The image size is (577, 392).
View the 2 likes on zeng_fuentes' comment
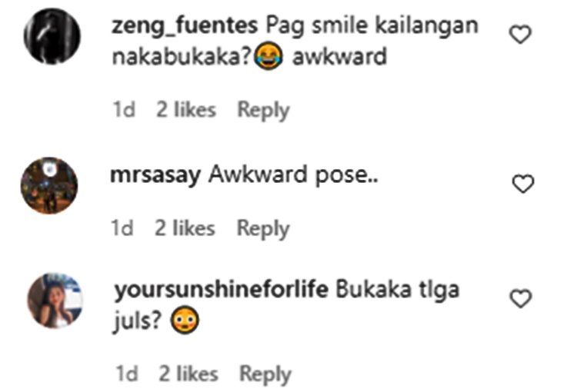pyautogui.click(x=186, y=110)
